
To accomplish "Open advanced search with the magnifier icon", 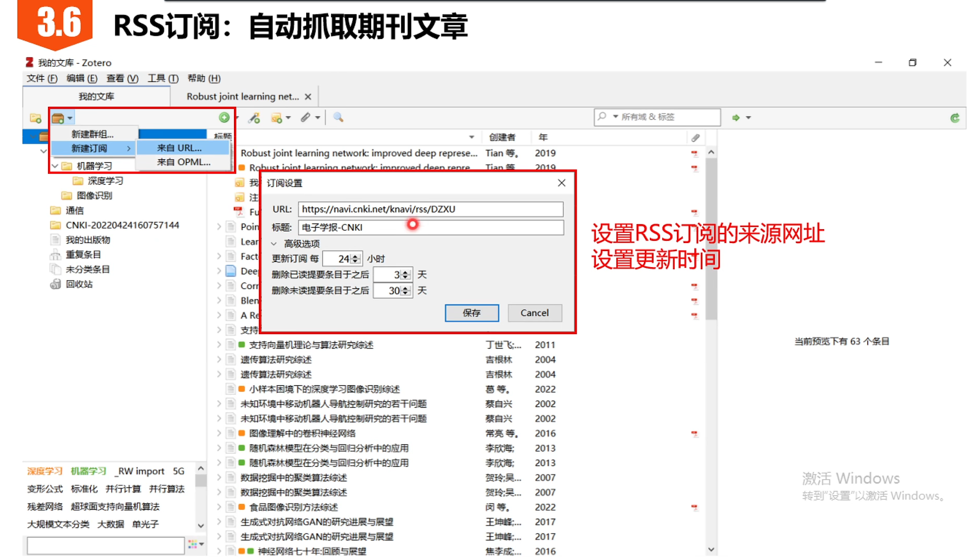I will (x=337, y=118).
